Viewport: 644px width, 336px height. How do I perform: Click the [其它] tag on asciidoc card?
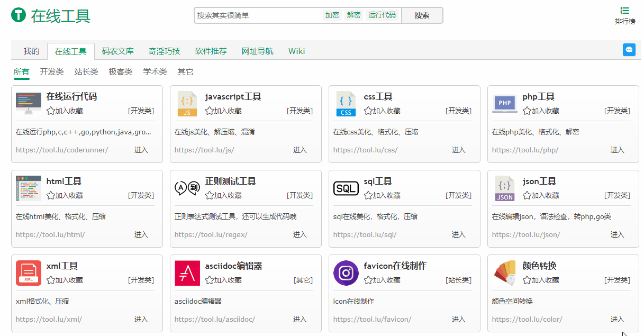click(x=303, y=280)
